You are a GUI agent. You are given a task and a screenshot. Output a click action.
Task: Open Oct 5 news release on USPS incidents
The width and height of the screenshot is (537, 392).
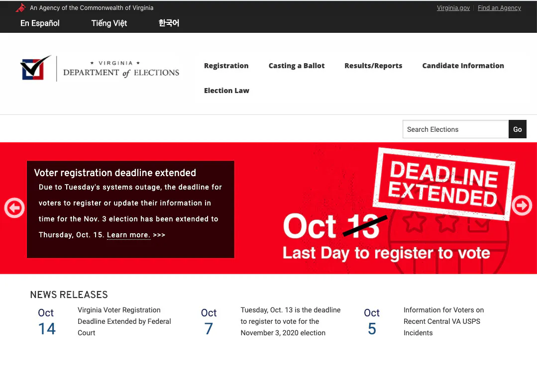443,321
